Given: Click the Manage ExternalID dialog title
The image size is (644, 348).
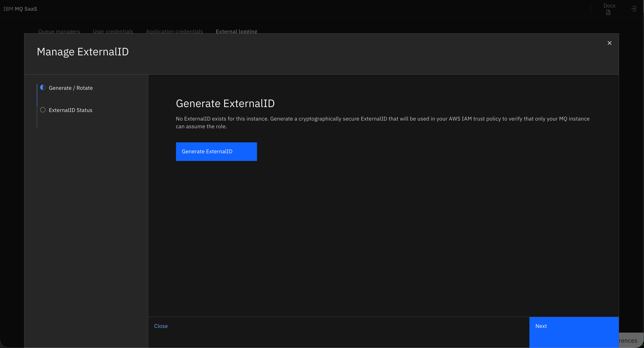Looking at the screenshot, I should pyautogui.click(x=83, y=52).
